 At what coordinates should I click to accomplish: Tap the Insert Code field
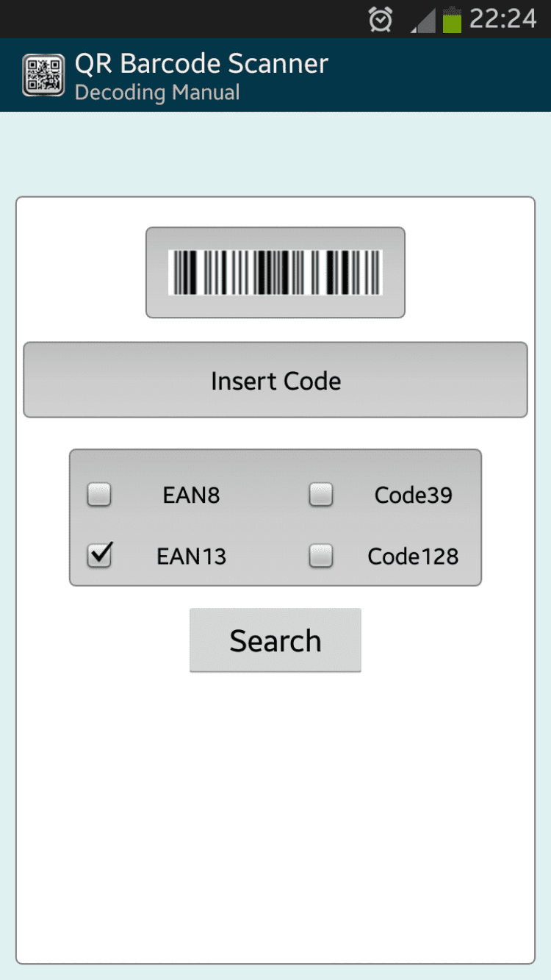tap(275, 380)
